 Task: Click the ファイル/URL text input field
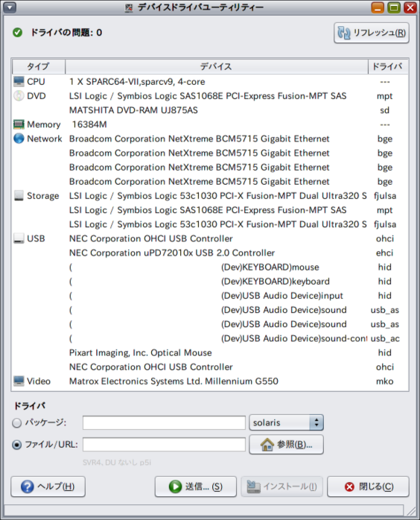click(164, 445)
